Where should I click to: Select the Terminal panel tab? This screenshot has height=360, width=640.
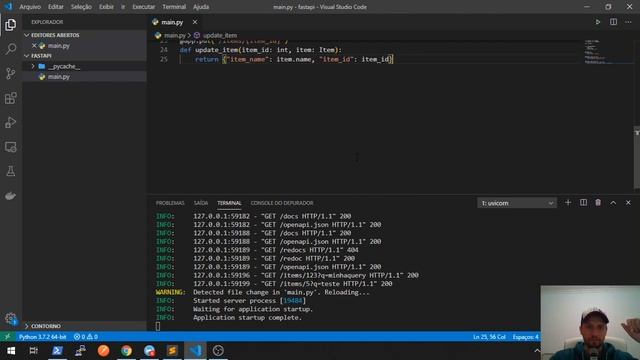pyautogui.click(x=229, y=203)
